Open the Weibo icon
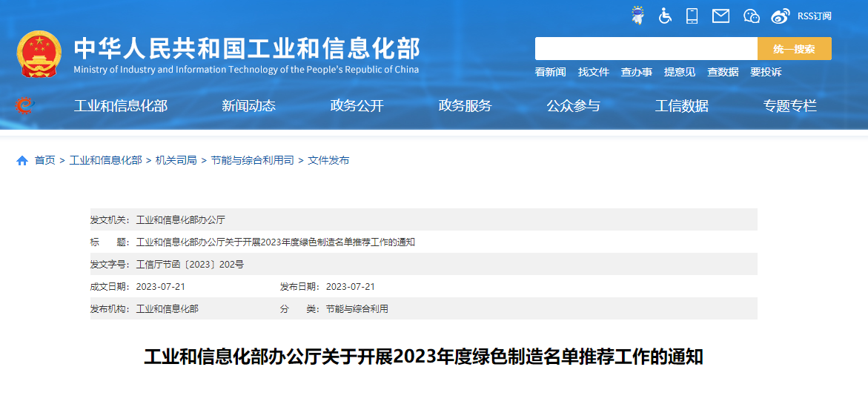This screenshot has height=407, width=868. click(x=781, y=16)
